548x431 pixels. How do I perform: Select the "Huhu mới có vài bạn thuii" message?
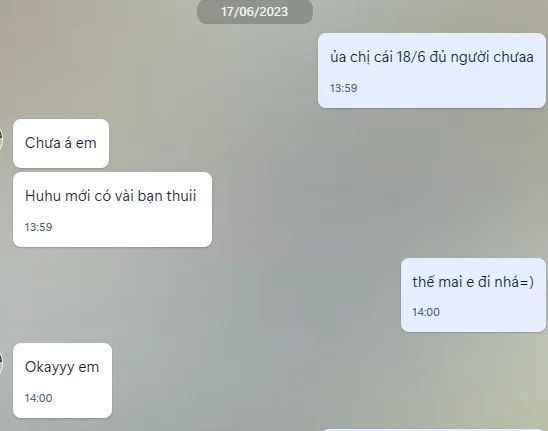112,209
